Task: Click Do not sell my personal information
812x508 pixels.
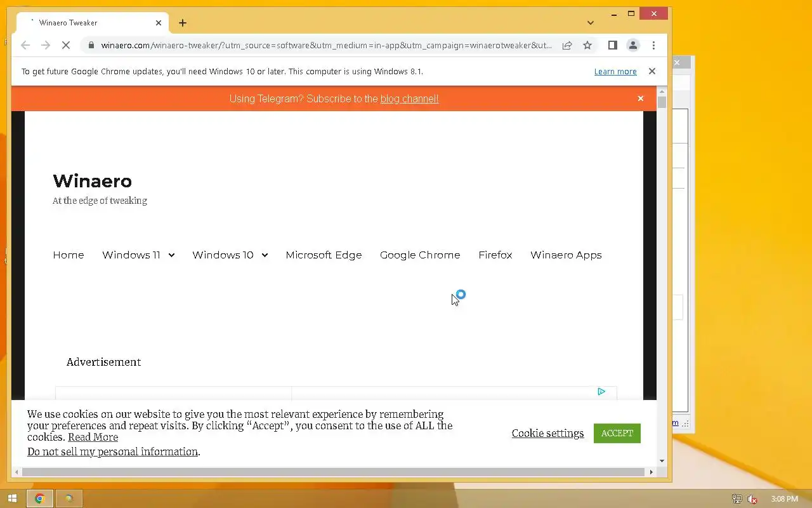Action: click(x=112, y=451)
